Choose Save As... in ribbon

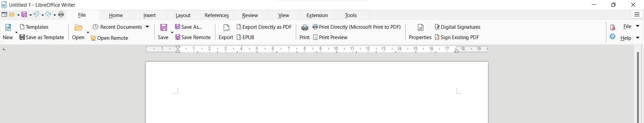[x=188, y=27]
